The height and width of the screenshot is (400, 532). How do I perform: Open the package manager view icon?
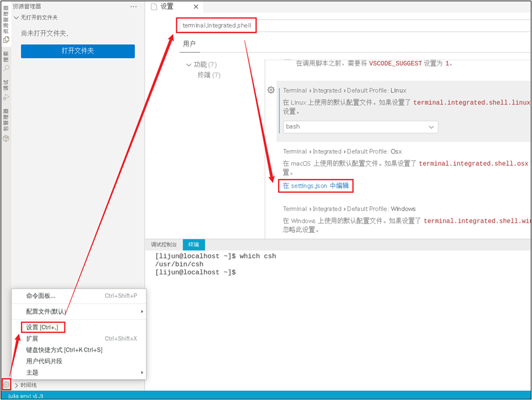pos(6,138)
